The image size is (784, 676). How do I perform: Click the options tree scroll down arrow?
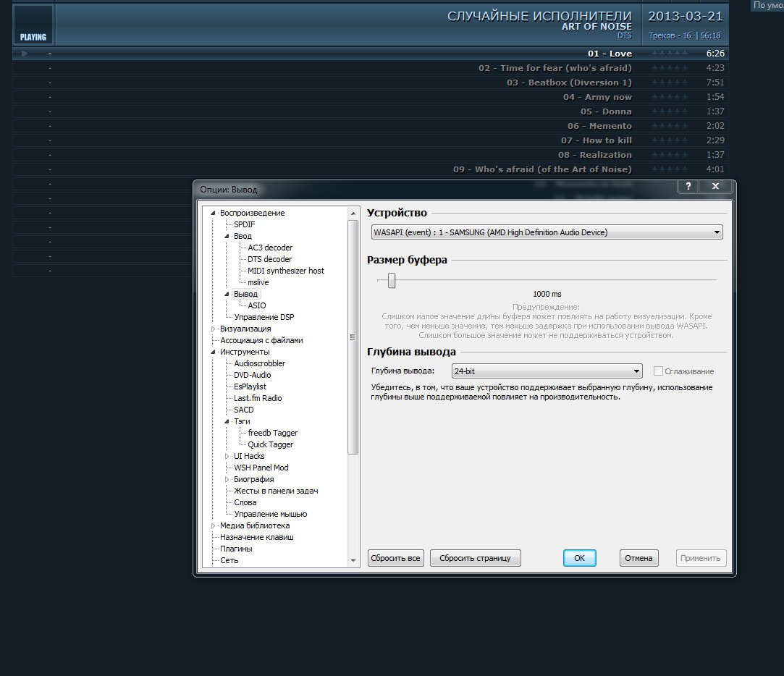[x=353, y=560]
